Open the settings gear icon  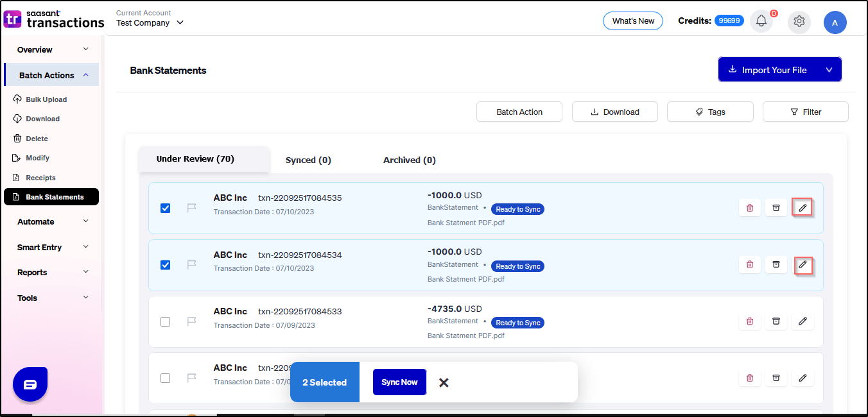coord(799,21)
